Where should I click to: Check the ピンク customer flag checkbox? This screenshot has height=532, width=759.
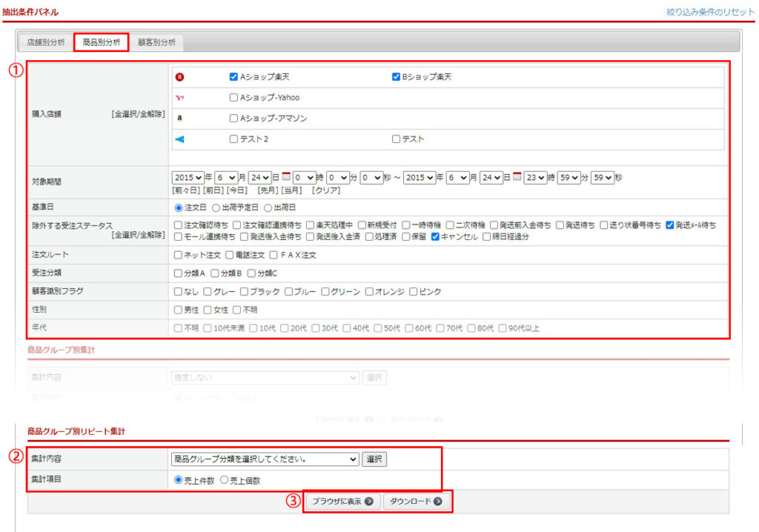click(413, 291)
